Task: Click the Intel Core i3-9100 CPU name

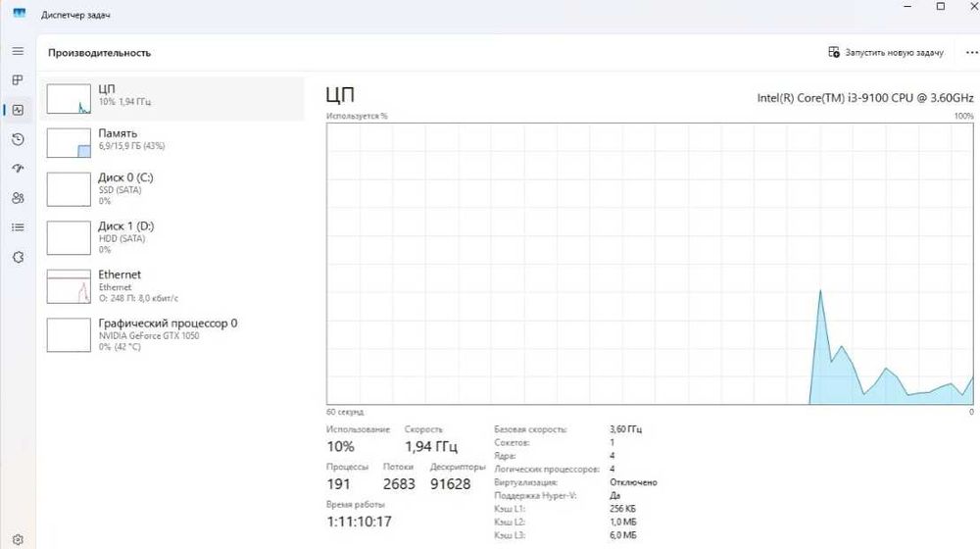Action: pos(865,97)
